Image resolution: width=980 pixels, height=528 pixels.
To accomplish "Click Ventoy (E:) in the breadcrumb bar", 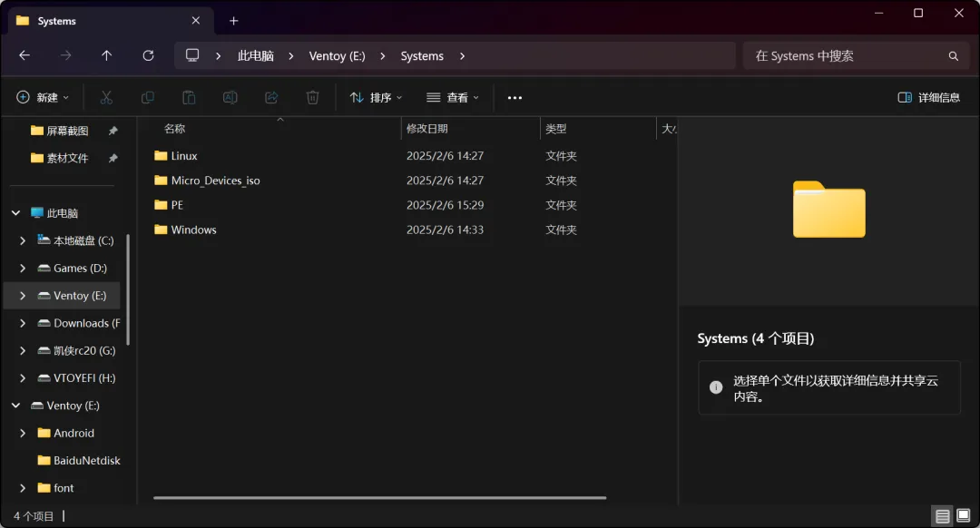I will (x=337, y=55).
